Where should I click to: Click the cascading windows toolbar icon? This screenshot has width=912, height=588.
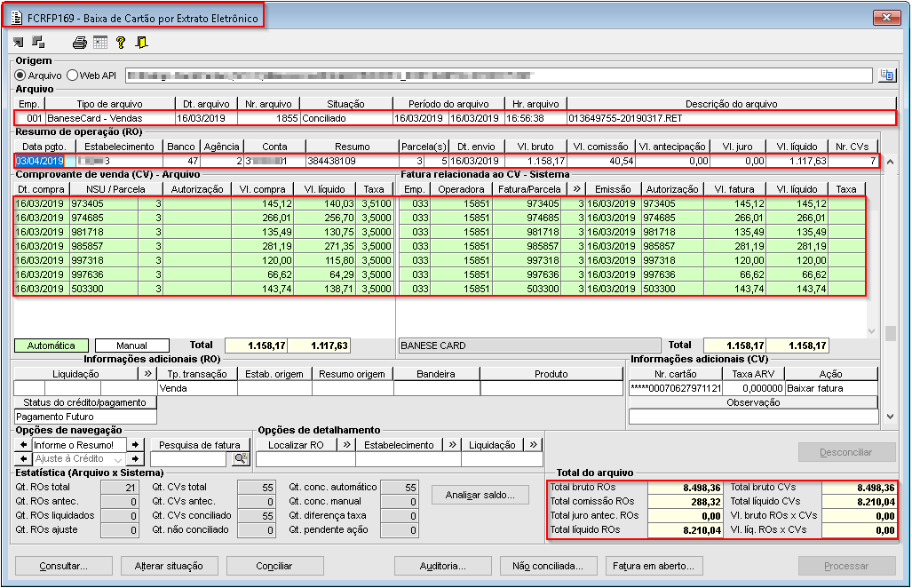tap(38, 42)
